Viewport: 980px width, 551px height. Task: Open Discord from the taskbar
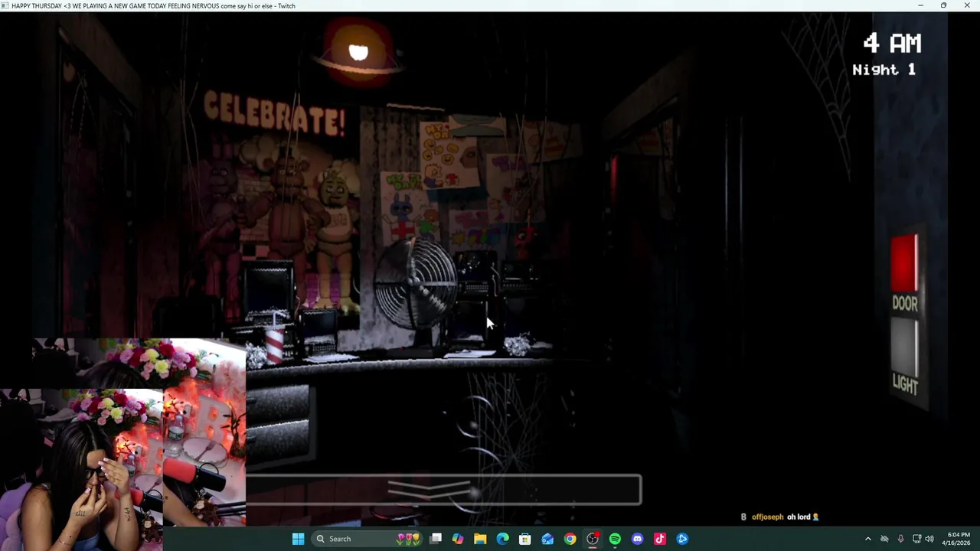pyautogui.click(x=637, y=539)
